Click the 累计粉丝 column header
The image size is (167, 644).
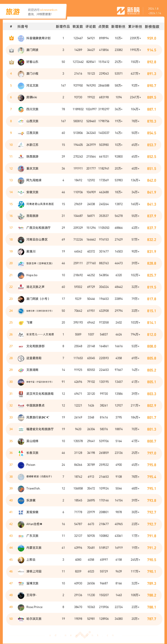[135, 26]
